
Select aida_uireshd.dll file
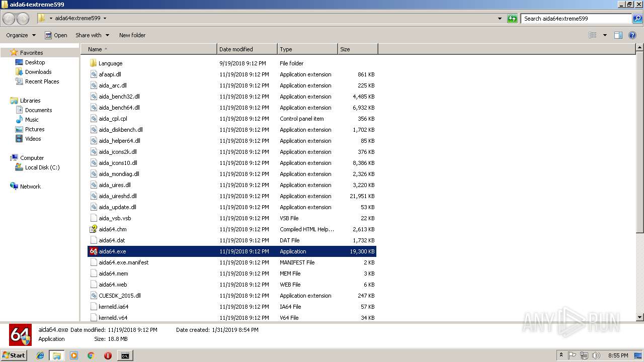(232, 196)
